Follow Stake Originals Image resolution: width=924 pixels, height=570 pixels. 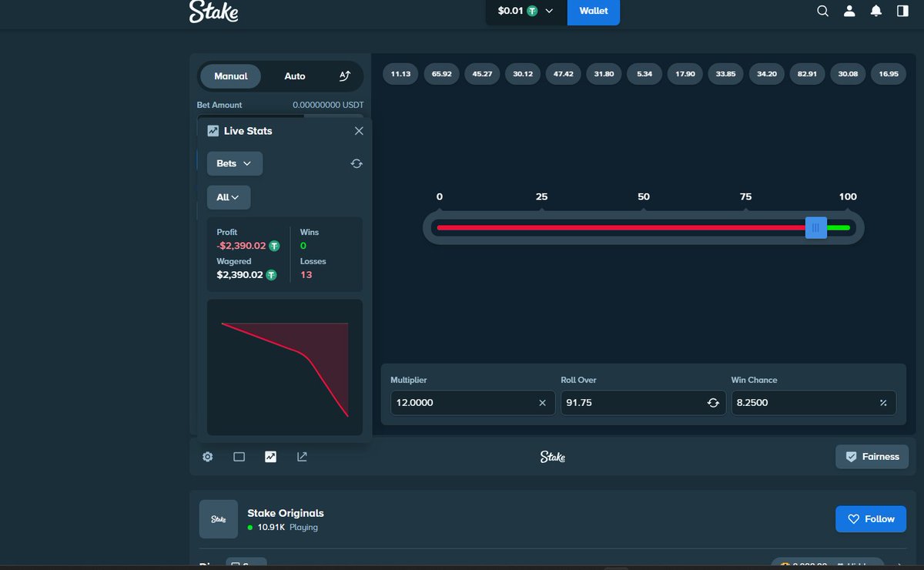click(871, 519)
